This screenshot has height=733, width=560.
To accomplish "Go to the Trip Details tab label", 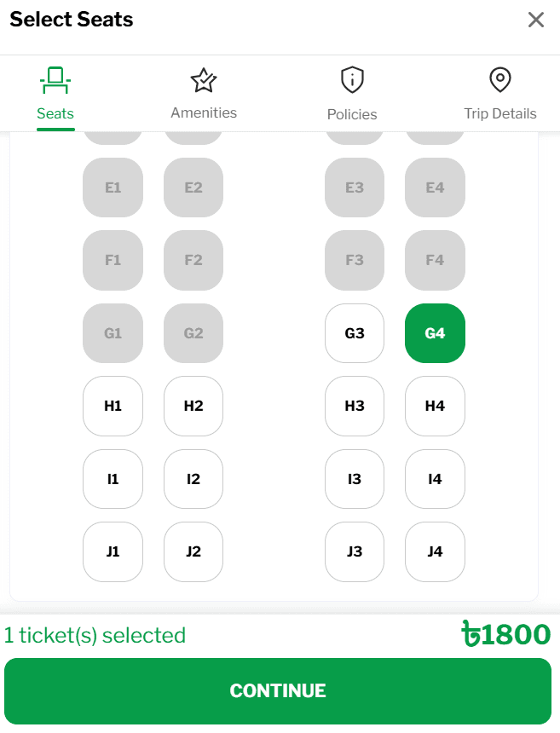I will click(500, 113).
